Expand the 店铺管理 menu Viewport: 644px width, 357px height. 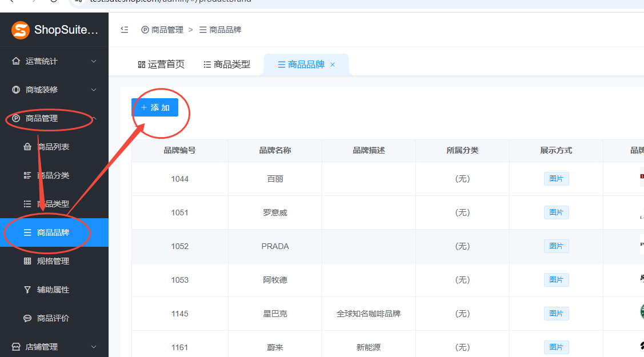point(54,347)
